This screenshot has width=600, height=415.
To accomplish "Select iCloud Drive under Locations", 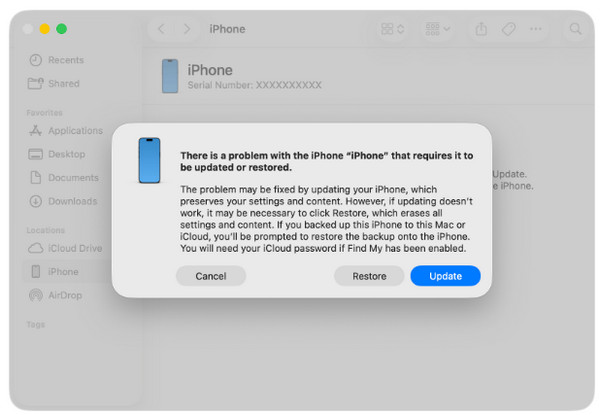I will pyautogui.click(x=65, y=248).
